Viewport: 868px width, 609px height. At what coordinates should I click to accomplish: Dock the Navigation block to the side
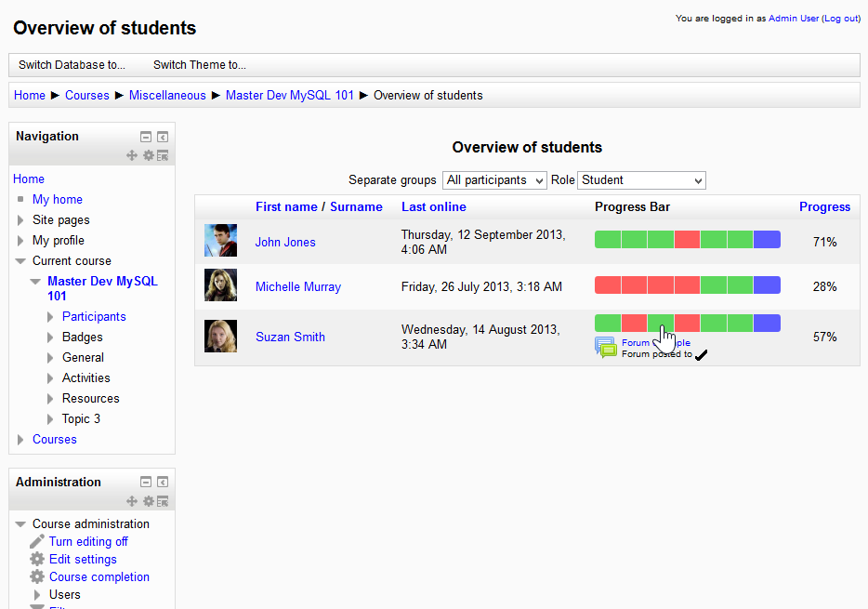click(x=163, y=137)
